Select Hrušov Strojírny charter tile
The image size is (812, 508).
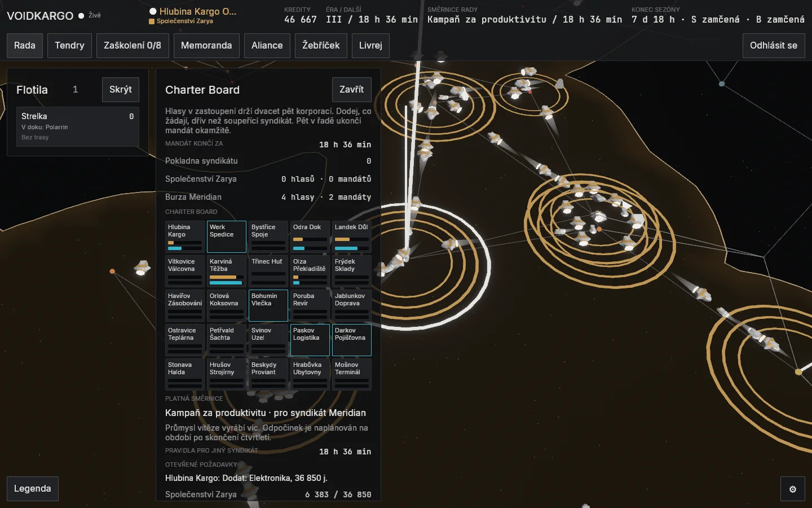(227, 374)
